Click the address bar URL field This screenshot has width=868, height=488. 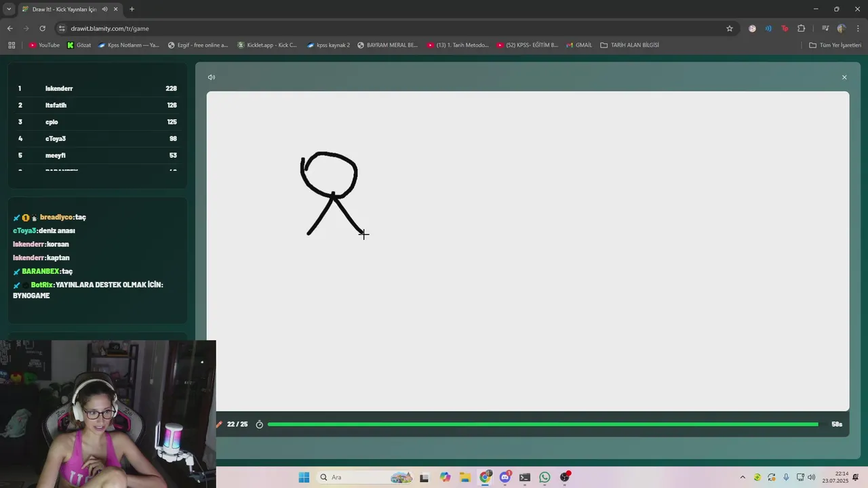coord(393,28)
